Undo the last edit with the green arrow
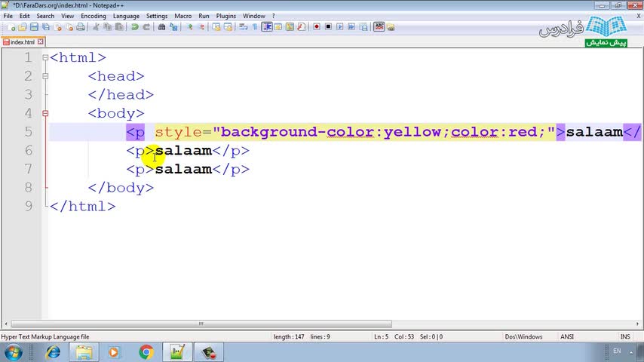644x362 pixels. tap(135, 27)
